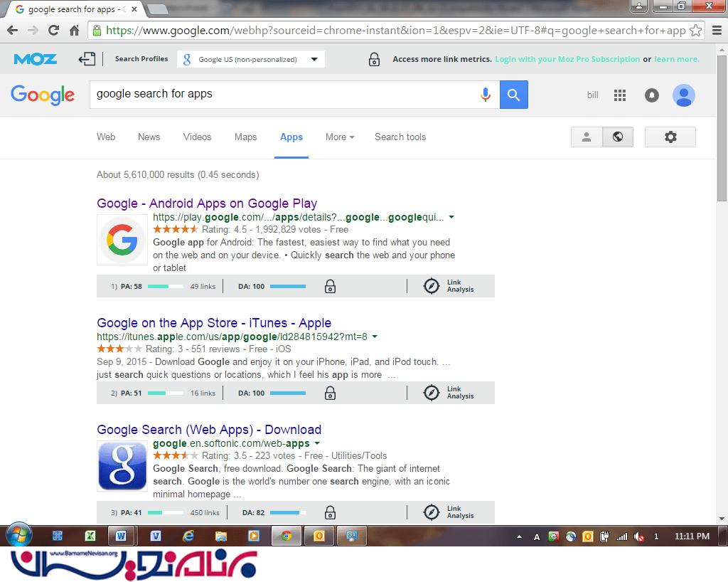Open the Chrome menu
The width and height of the screenshot is (728, 582).
(717, 31)
